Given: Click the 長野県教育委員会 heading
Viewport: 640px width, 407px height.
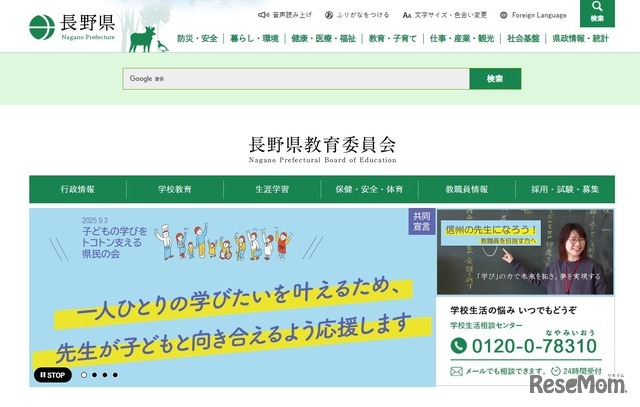Looking at the screenshot, I should [x=322, y=145].
